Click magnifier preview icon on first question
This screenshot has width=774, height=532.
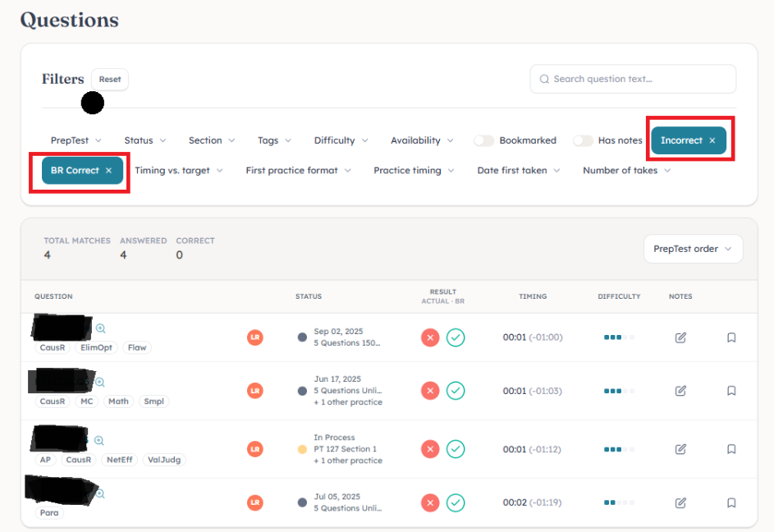pyautogui.click(x=101, y=328)
